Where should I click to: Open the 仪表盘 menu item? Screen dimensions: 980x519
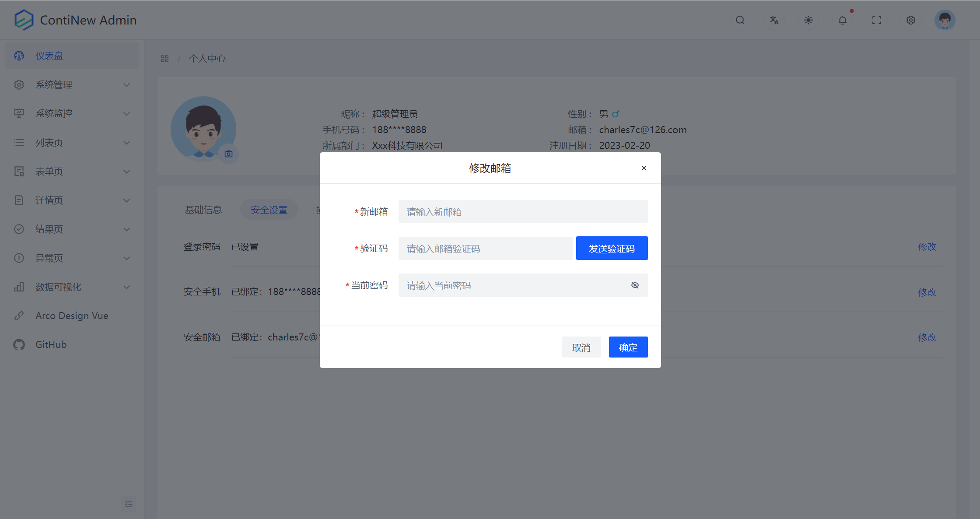(x=72, y=56)
